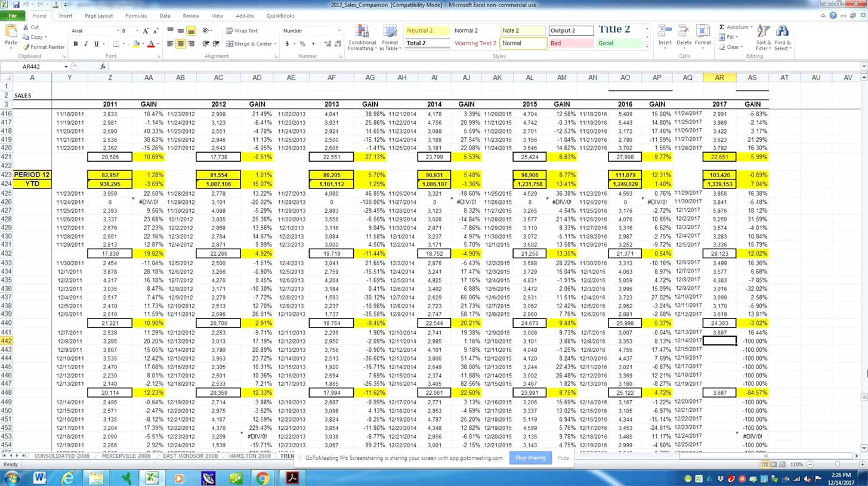Image resolution: width=868 pixels, height=486 pixels.
Task: Open Find & Select tool
Action: click(782, 38)
